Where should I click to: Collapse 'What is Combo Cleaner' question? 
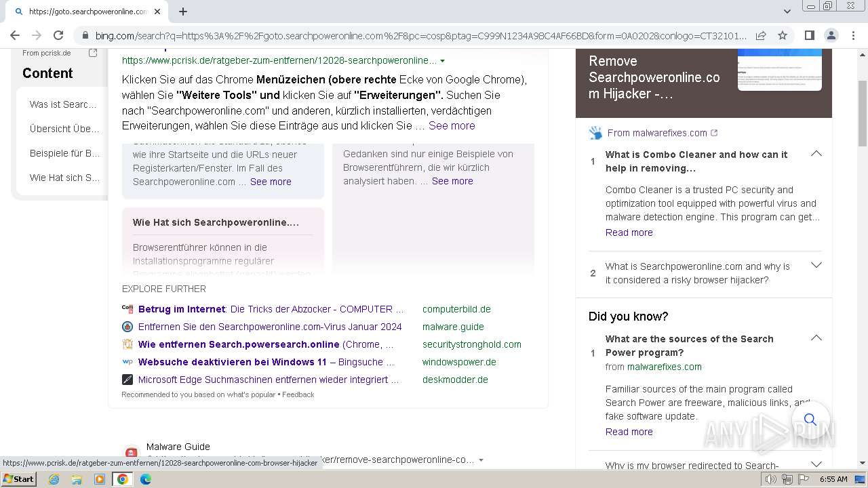[816, 154]
